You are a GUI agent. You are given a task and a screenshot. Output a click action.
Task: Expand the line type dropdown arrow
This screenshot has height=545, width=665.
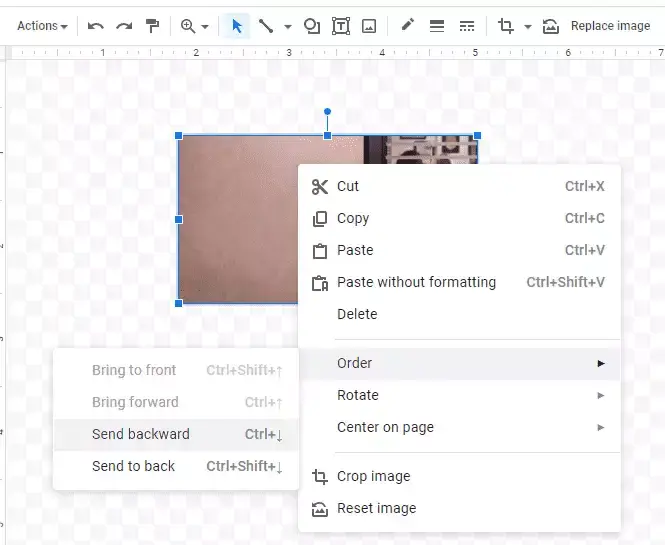(288, 27)
